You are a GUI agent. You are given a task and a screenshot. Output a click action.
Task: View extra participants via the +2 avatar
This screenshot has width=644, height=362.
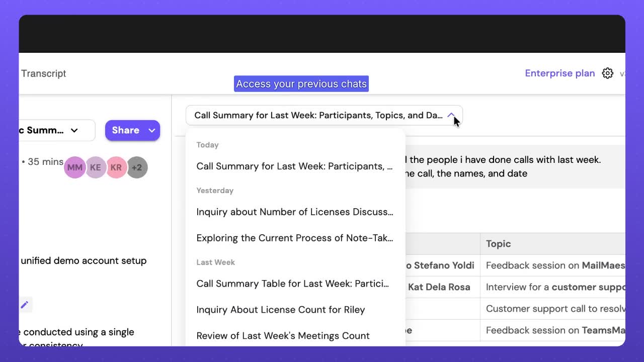(137, 167)
